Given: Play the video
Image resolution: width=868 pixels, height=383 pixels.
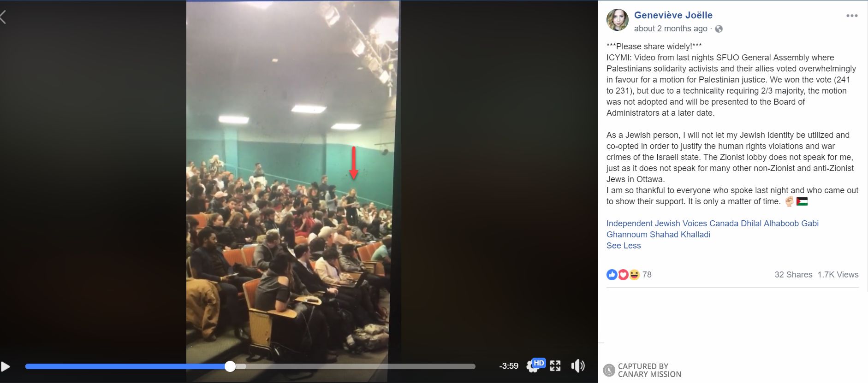Looking at the screenshot, I should tap(5, 366).
